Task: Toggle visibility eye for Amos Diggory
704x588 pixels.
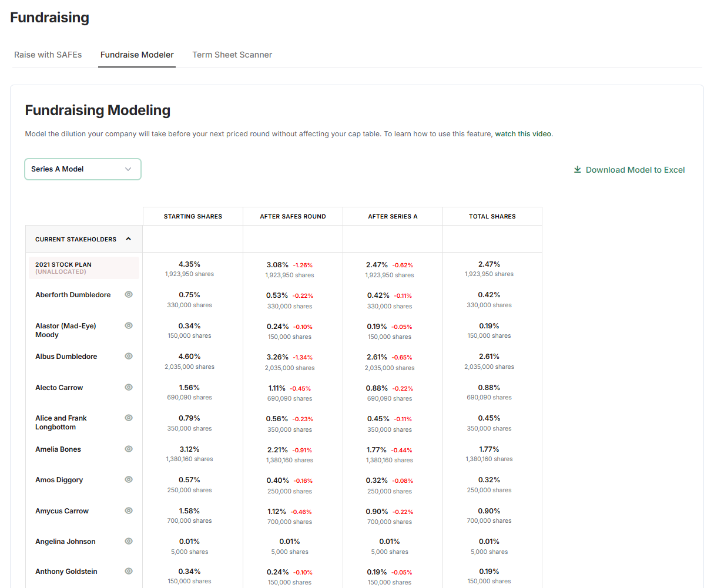Action: tap(129, 479)
